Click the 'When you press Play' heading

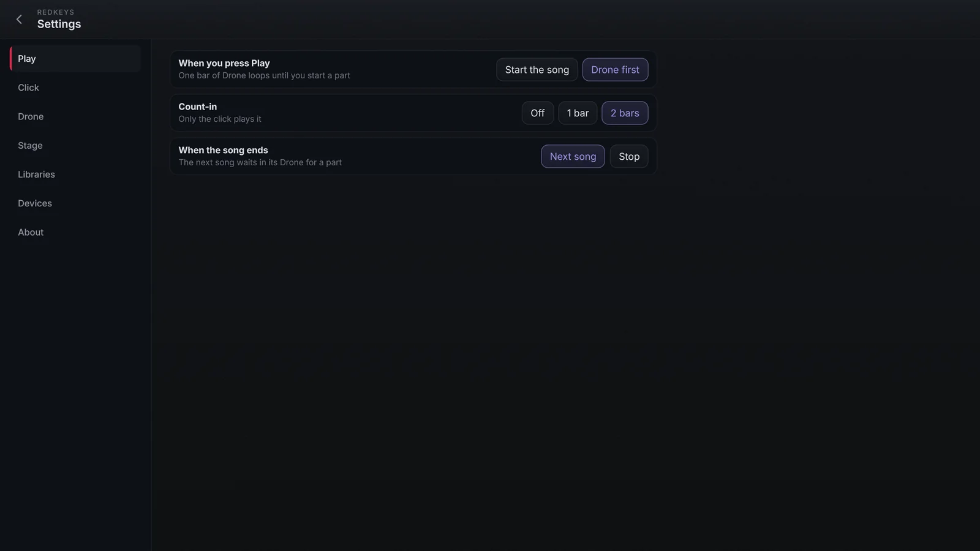pyautogui.click(x=224, y=63)
